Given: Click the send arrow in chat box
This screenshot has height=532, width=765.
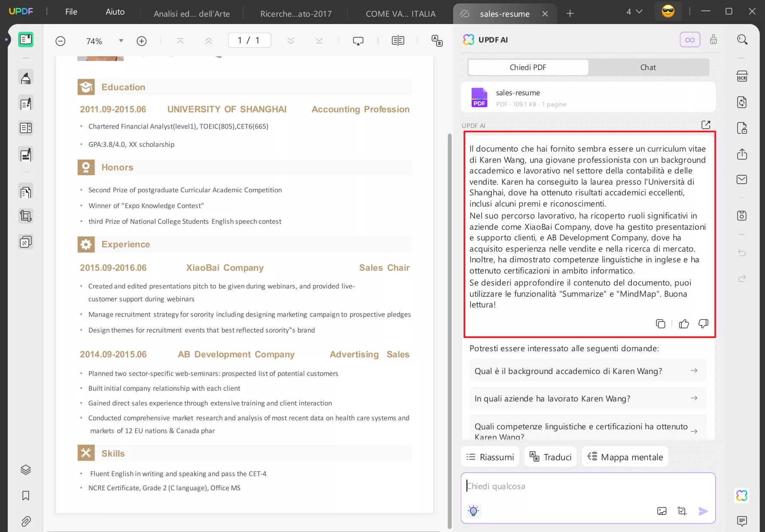Looking at the screenshot, I should point(703,511).
